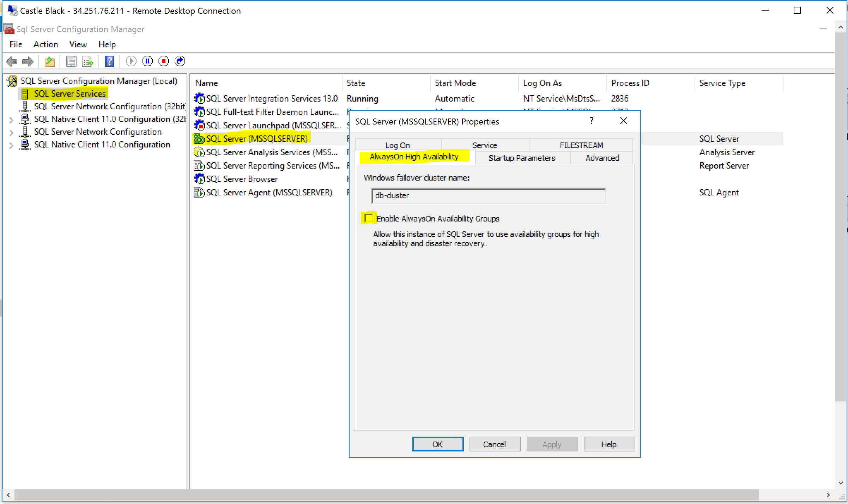This screenshot has height=504, width=848.
Task: Click the SQL Server Integration Services 13.0 icon
Action: coord(199,98)
